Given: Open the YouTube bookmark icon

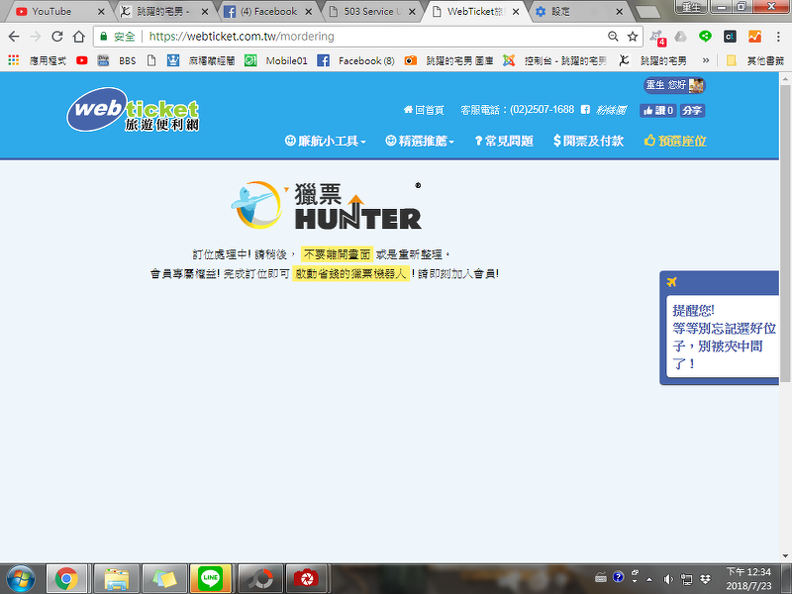Looking at the screenshot, I should 82,60.
